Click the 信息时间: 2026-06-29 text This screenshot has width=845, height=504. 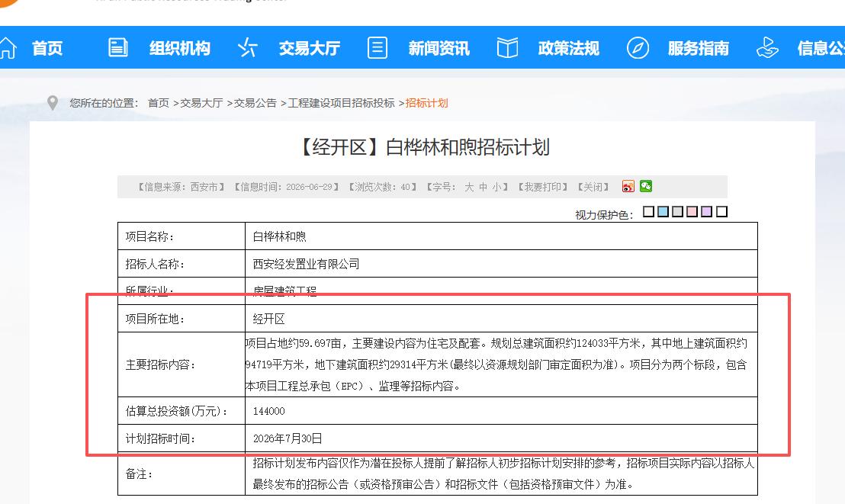coord(287,187)
